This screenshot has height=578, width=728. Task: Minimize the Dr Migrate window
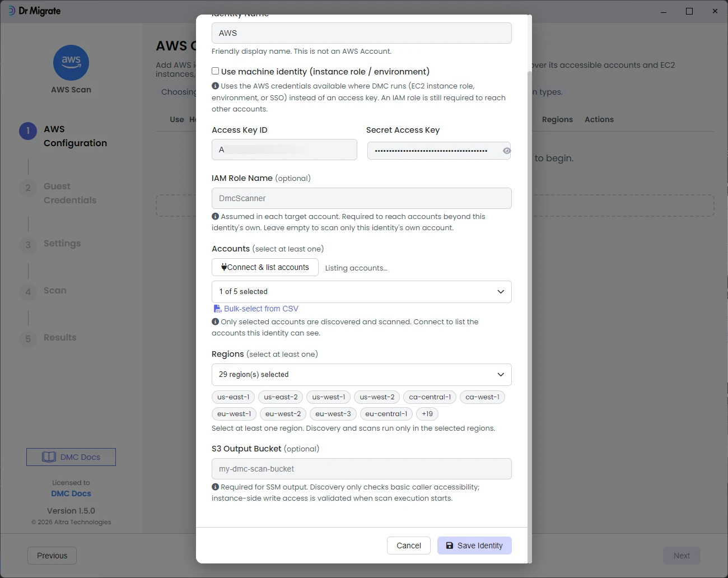(x=664, y=11)
